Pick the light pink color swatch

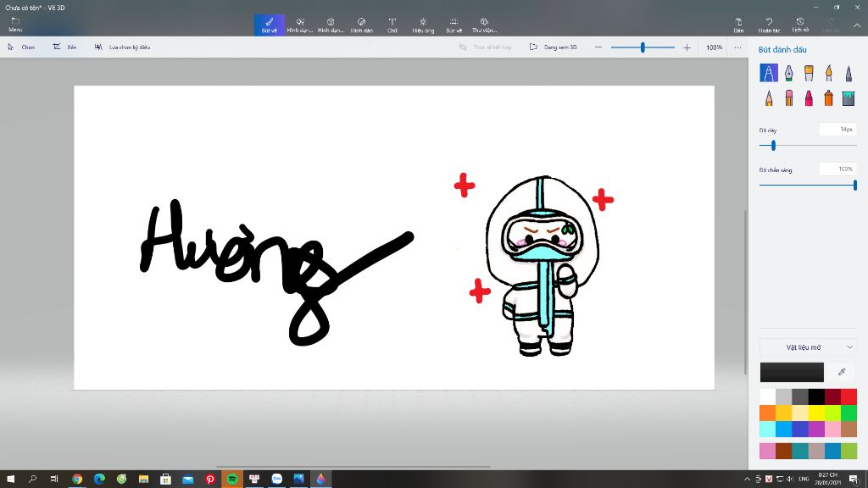(x=832, y=429)
